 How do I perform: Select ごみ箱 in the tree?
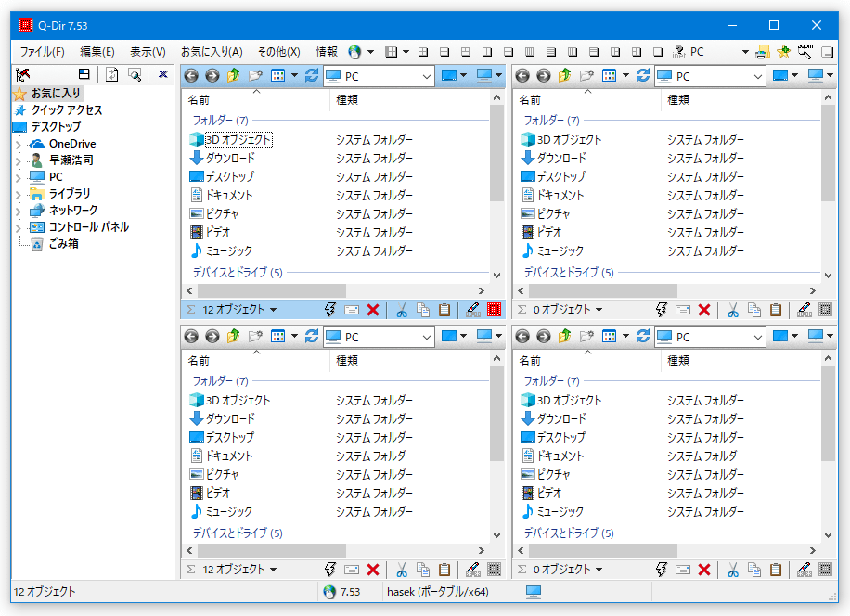click(64, 244)
